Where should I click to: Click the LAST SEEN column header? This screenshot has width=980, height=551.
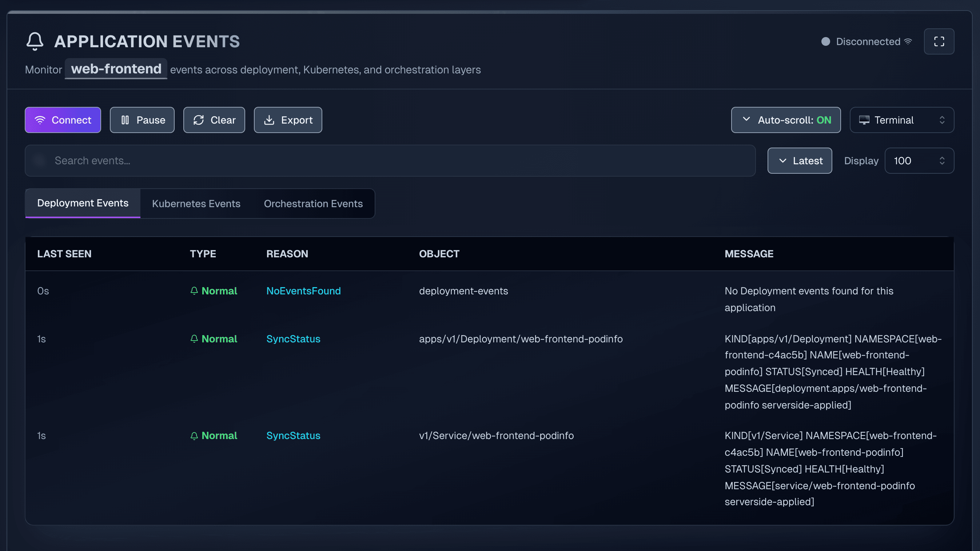click(x=64, y=254)
